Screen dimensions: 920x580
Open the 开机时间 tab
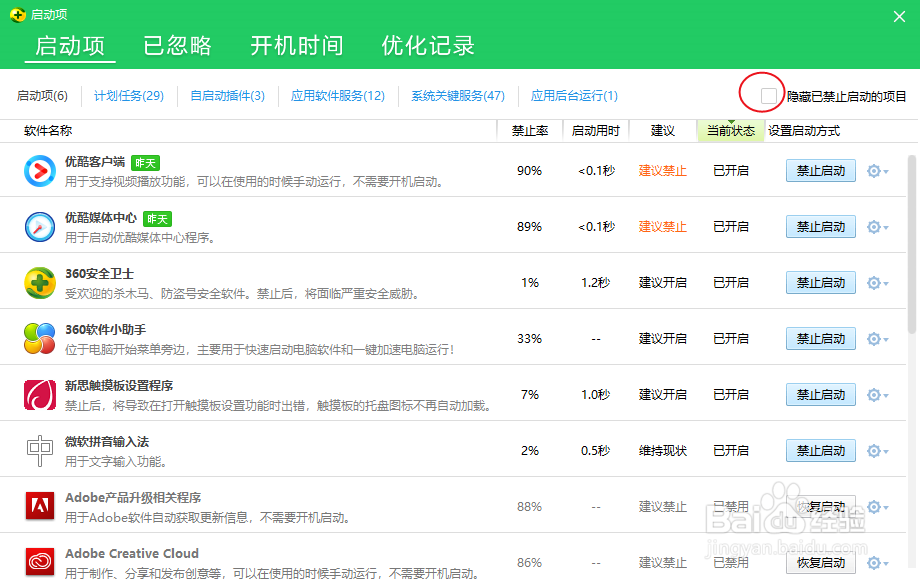point(296,46)
